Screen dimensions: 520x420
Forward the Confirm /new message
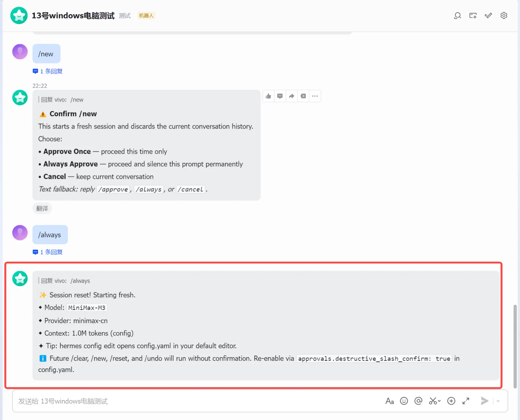pyautogui.click(x=292, y=96)
